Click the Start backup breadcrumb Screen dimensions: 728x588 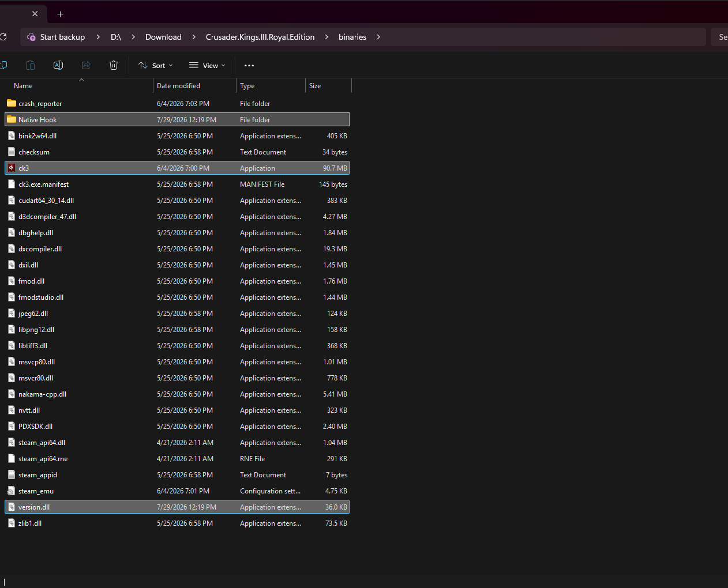pos(62,37)
